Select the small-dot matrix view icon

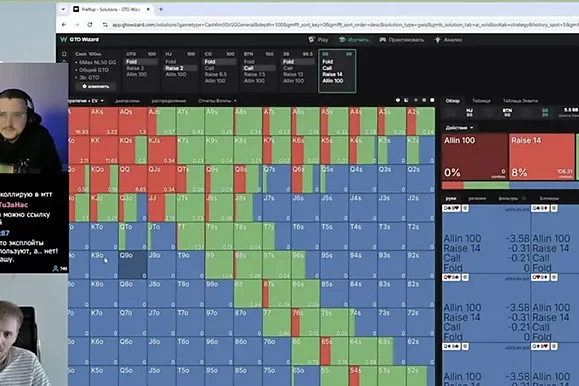click(x=415, y=100)
